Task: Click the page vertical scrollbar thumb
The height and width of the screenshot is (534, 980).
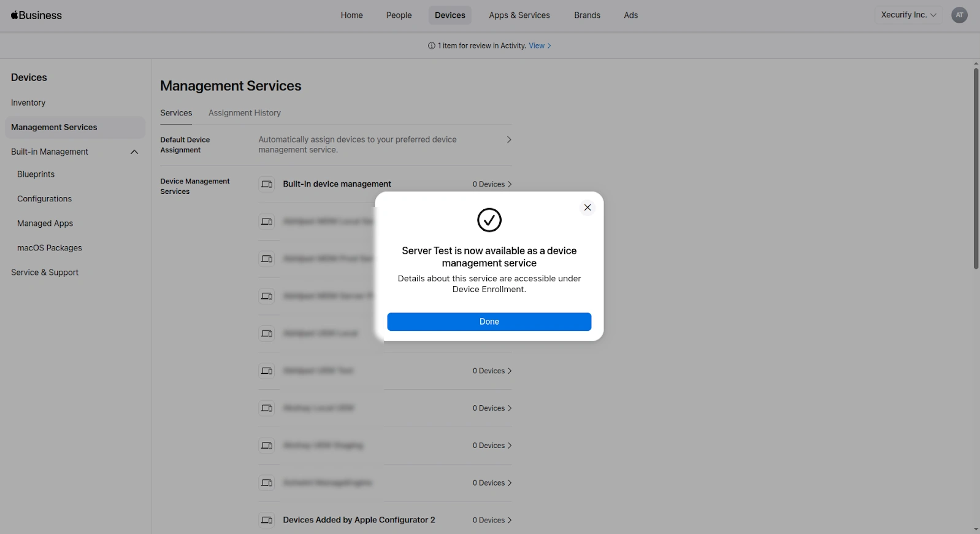Action: click(976, 169)
